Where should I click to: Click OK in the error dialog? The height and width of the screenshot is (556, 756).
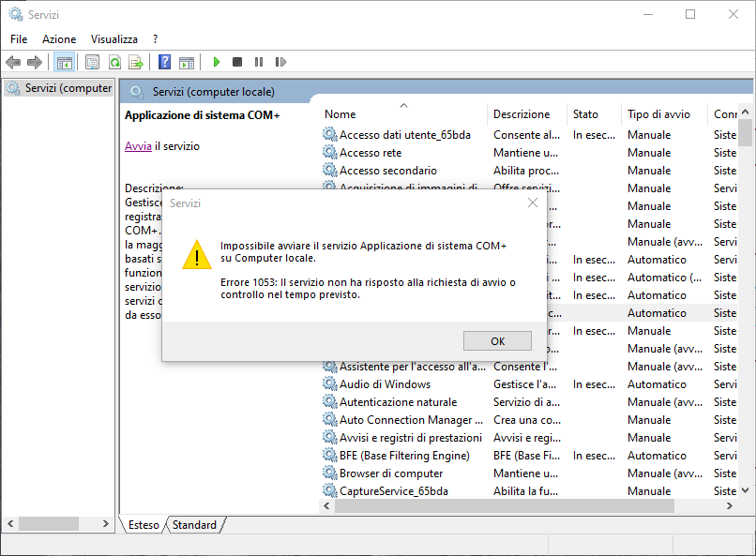point(497,341)
